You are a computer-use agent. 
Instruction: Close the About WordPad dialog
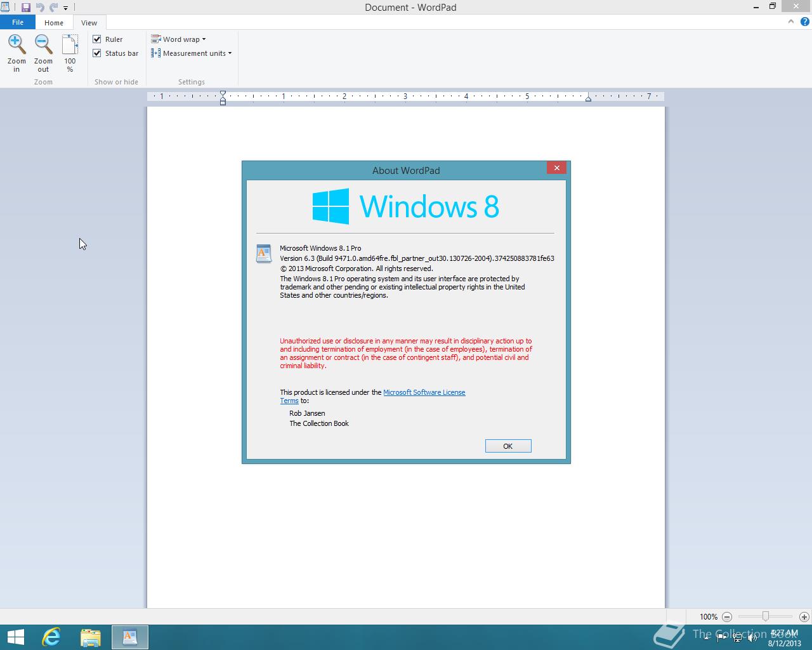click(x=556, y=168)
